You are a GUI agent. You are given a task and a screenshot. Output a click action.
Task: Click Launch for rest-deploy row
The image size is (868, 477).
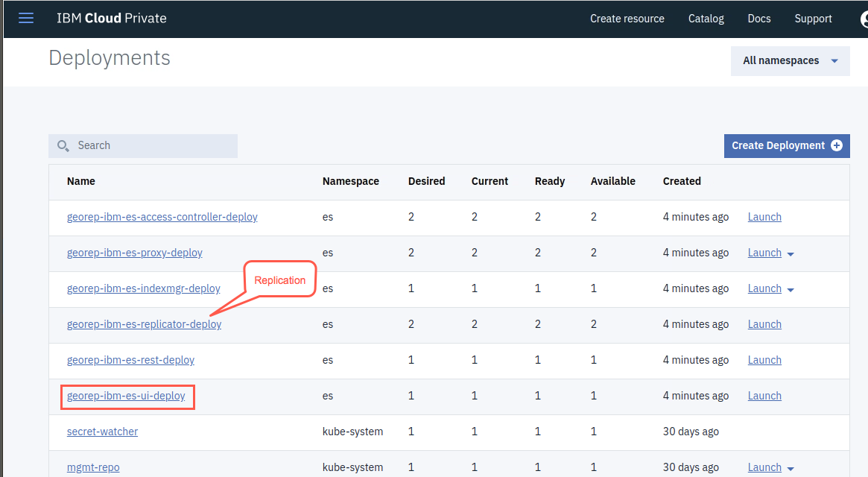[x=764, y=360]
